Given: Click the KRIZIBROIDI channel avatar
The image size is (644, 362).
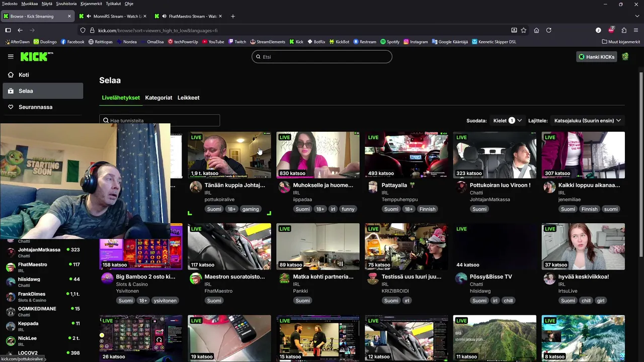Looking at the screenshot, I should (373, 279).
